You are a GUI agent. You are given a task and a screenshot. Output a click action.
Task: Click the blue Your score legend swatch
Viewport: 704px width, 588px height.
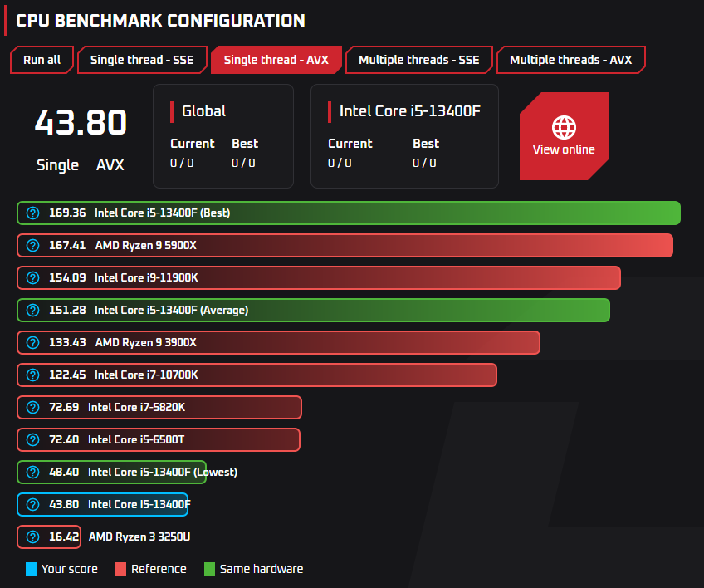click(31, 569)
